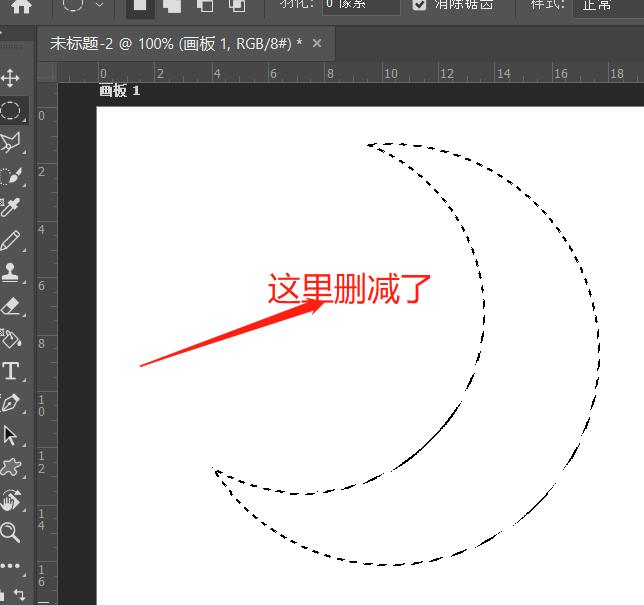Choose the Quick Selection tool
Screen dimensions: 644x605
click(x=11, y=176)
